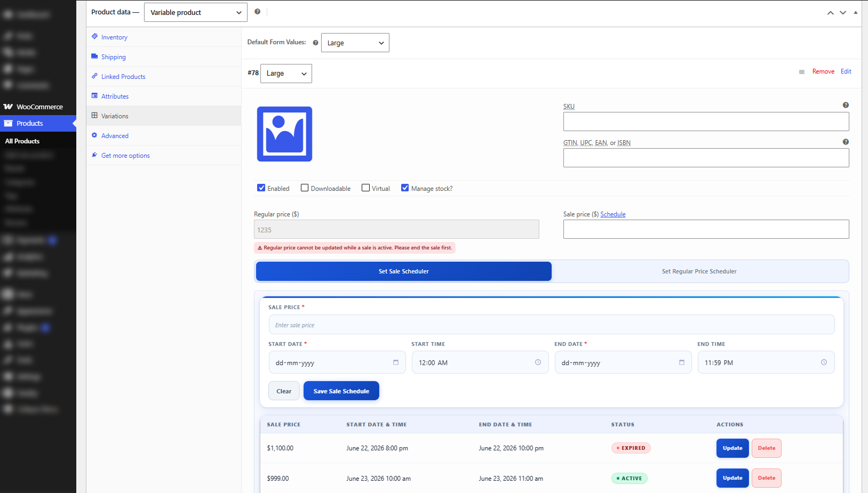Click the variation Edit link
This screenshot has width=868, height=493.
coord(846,71)
